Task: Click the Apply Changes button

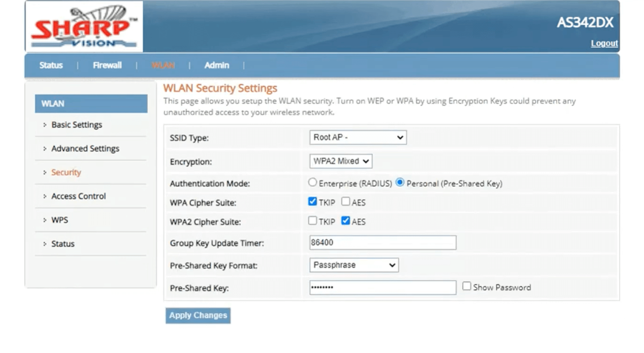Action: click(198, 315)
